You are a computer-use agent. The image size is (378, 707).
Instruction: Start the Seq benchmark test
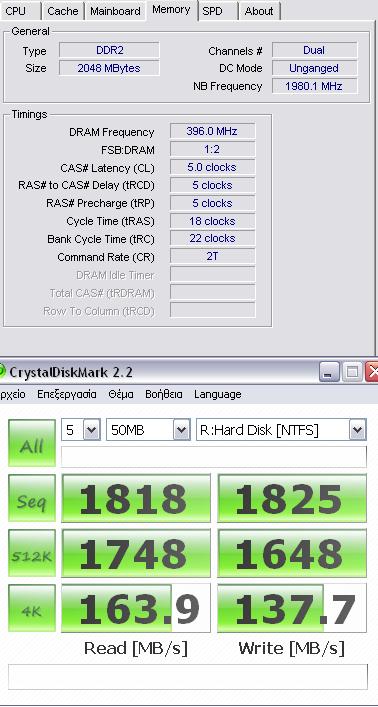32,498
